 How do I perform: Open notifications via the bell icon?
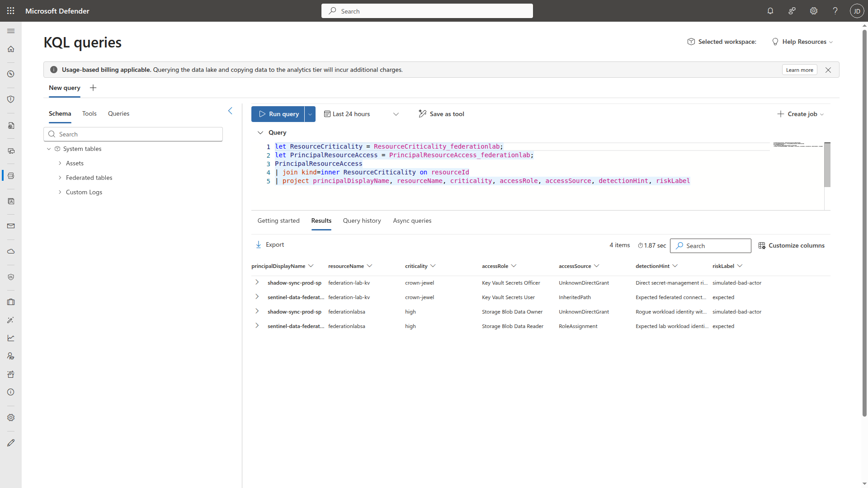coord(770,11)
